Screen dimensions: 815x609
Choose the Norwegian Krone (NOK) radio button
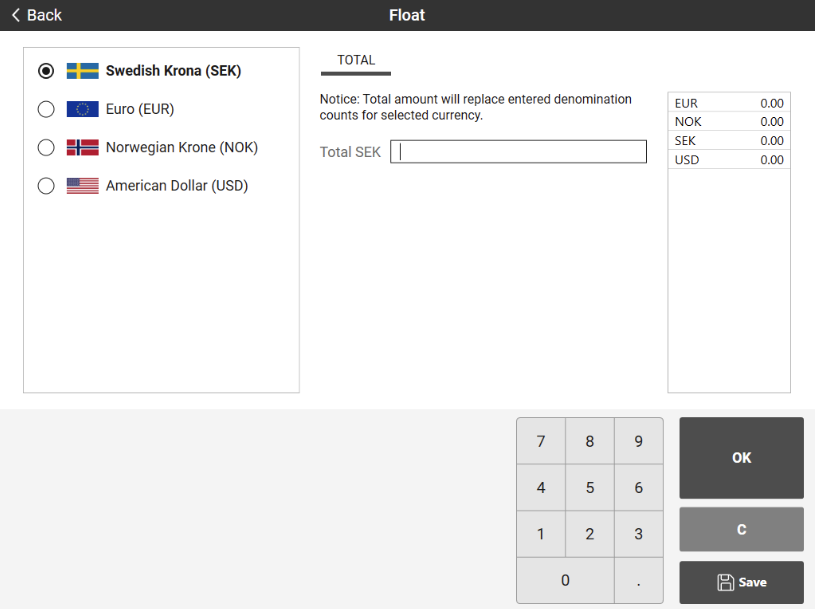point(45,147)
